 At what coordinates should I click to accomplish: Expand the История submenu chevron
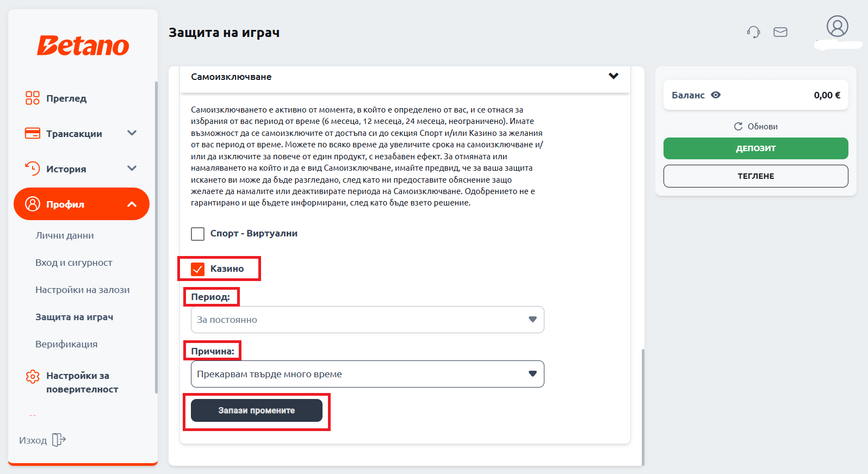132,168
